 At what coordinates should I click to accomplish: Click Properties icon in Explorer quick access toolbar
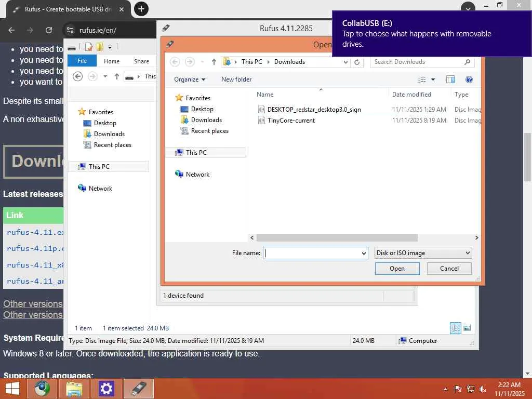click(88, 47)
